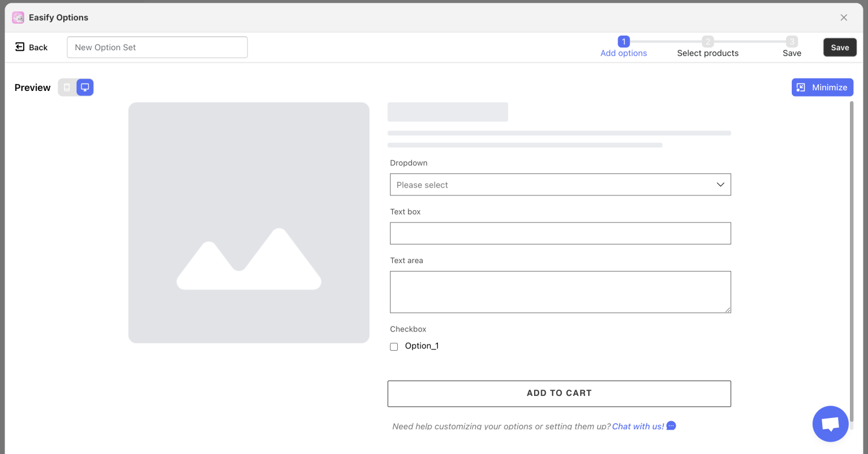The width and height of the screenshot is (868, 454).
Task: Switch preview to desktop view
Action: [x=85, y=87]
